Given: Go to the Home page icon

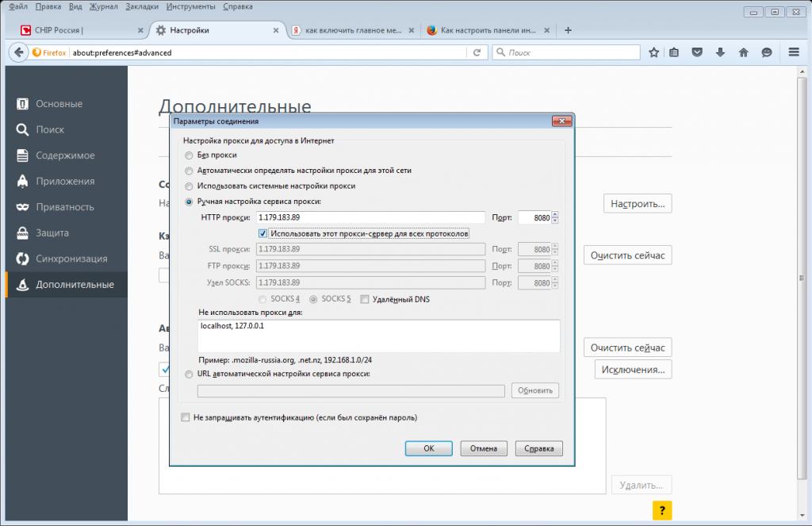Looking at the screenshot, I should 743,52.
